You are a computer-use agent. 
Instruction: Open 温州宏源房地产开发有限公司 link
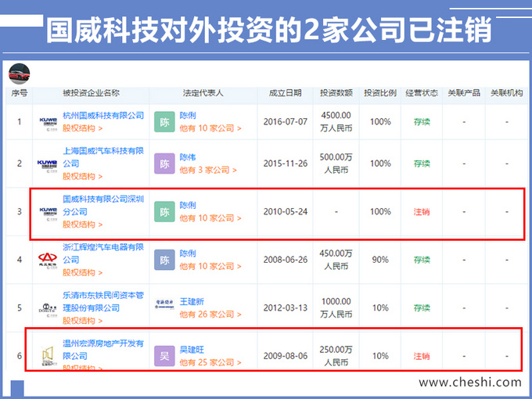[x=103, y=350]
